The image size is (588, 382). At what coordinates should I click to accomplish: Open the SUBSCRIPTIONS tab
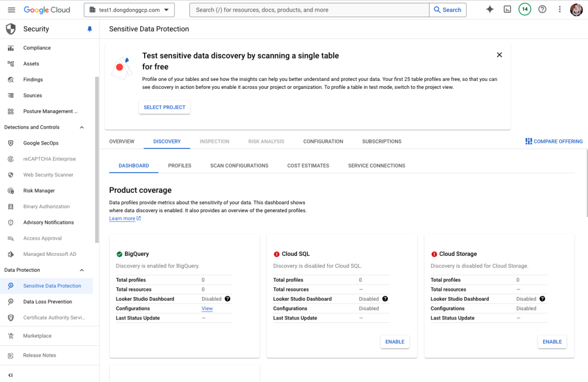[x=382, y=142]
